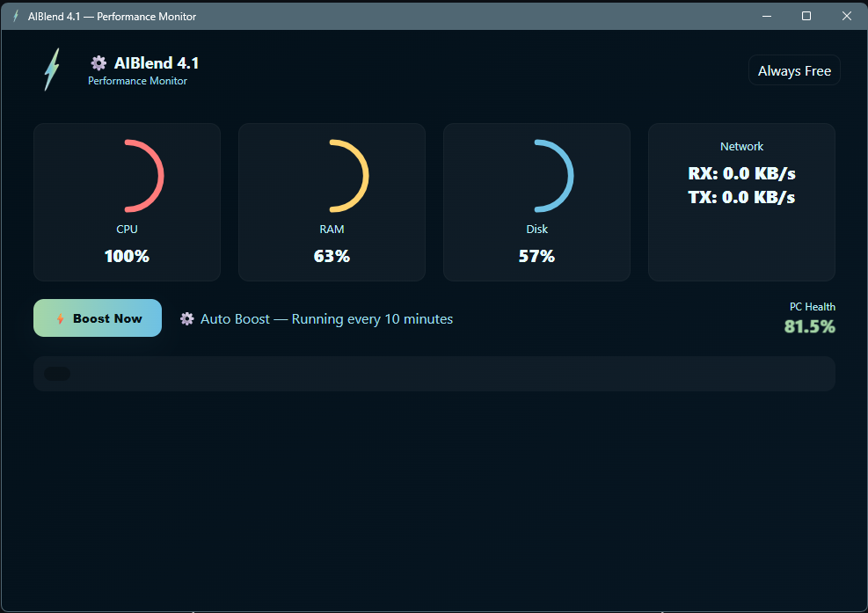Click the RX 0.0 KB/s readout
Screen dimensions: 868x613
pos(741,174)
